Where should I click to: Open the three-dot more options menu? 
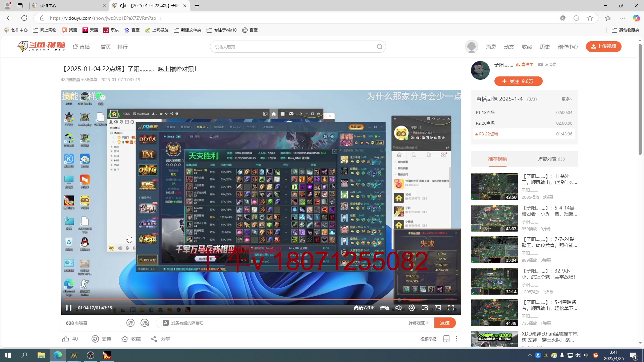click(x=457, y=339)
